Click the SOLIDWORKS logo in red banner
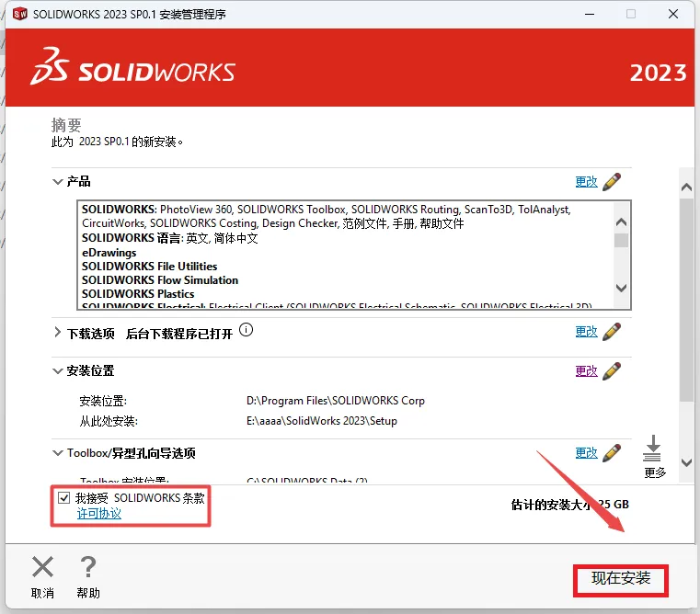This screenshot has width=700, height=614. [132, 67]
